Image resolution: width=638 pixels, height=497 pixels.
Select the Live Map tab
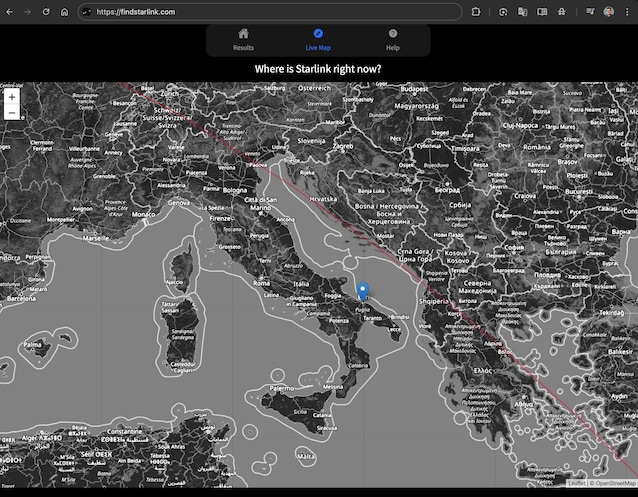(318, 40)
